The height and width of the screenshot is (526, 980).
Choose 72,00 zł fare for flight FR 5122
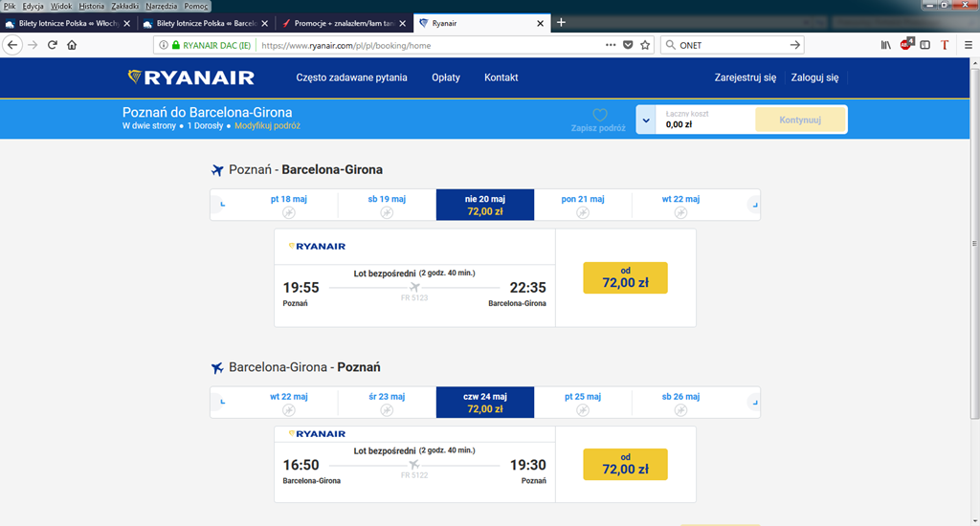click(x=625, y=464)
